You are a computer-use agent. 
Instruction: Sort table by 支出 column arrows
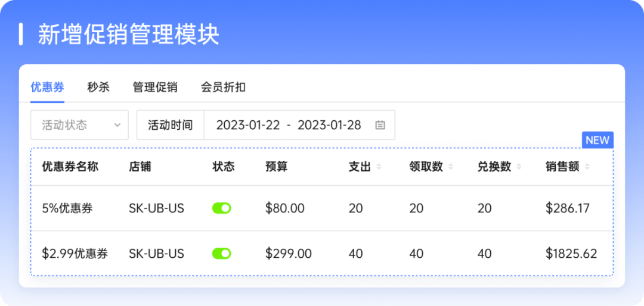point(378,167)
